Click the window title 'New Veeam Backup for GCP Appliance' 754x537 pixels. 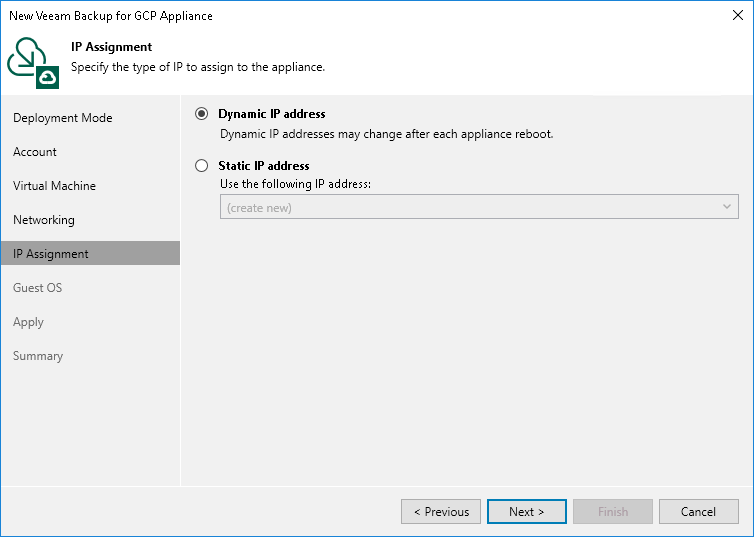[111, 16]
